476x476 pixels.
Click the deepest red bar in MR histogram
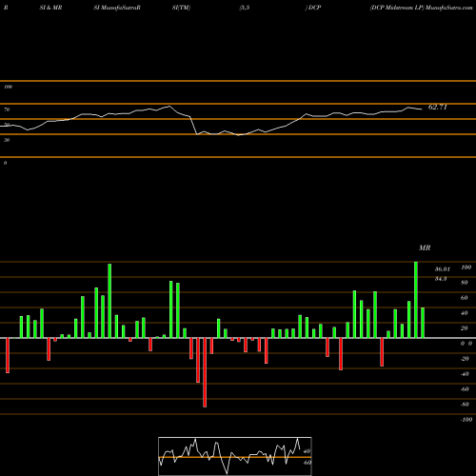[205, 372]
